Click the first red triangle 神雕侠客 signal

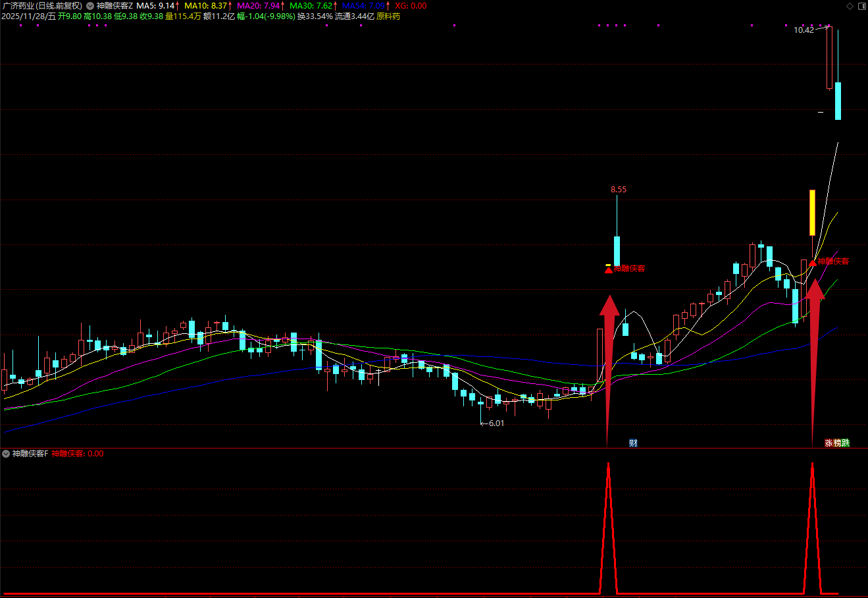609,269
